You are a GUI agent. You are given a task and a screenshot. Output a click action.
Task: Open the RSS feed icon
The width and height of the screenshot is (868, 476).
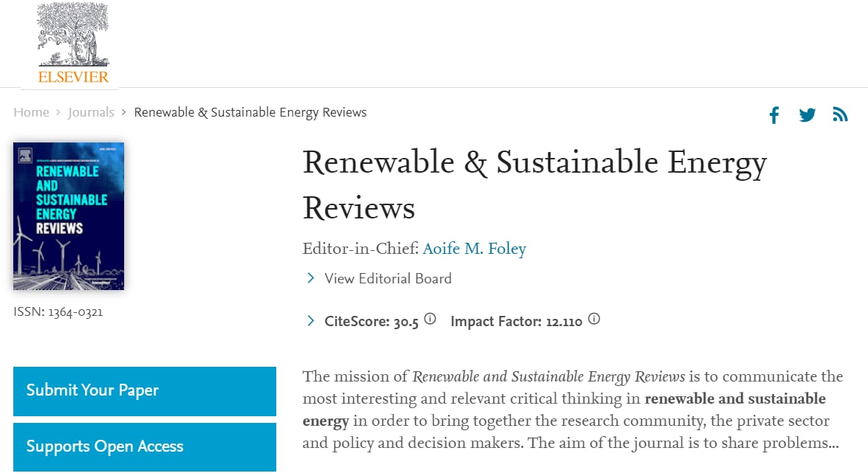click(x=840, y=114)
